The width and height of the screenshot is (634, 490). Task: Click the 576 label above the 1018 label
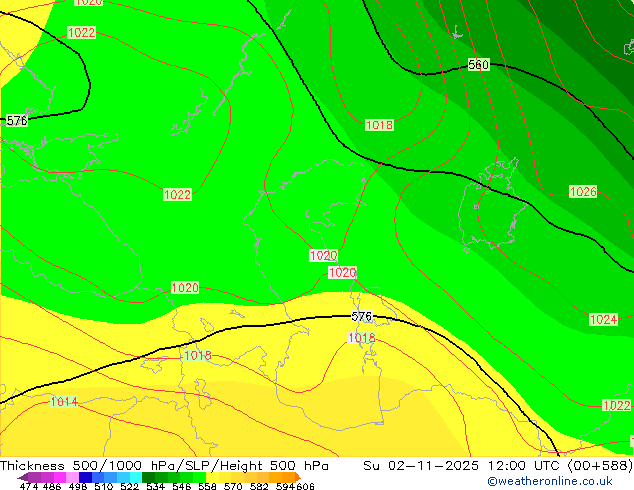click(361, 317)
